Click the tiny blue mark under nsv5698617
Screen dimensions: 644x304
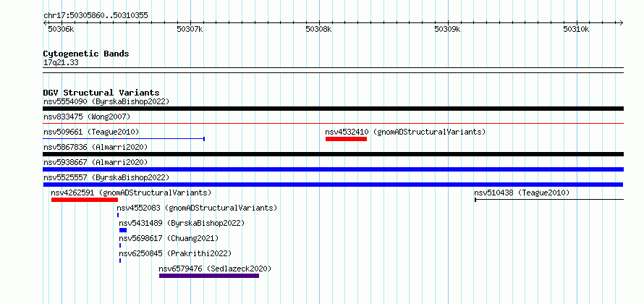pos(120,245)
